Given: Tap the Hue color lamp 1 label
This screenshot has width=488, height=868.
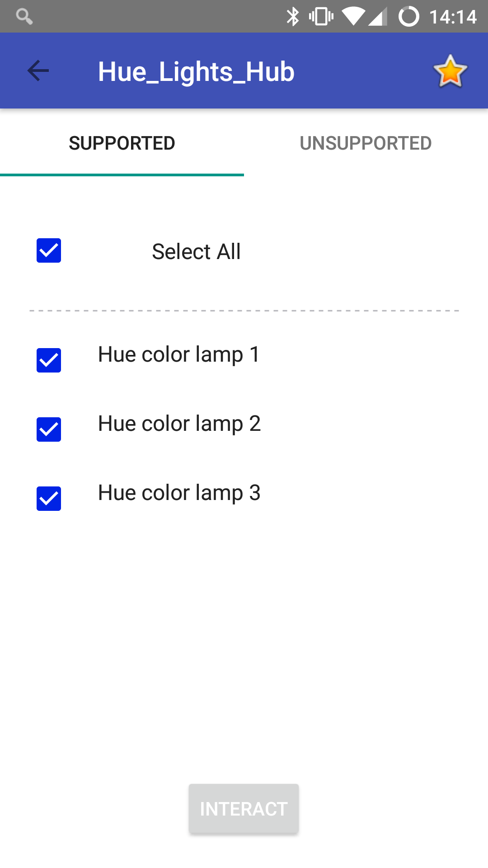Looking at the screenshot, I should coord(179,354).
